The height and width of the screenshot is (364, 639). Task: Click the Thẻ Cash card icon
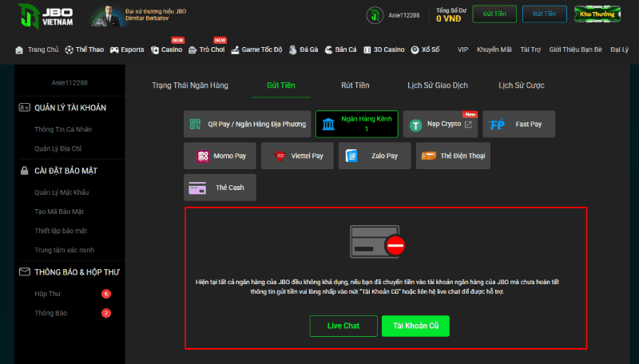[x=197, y=188]
